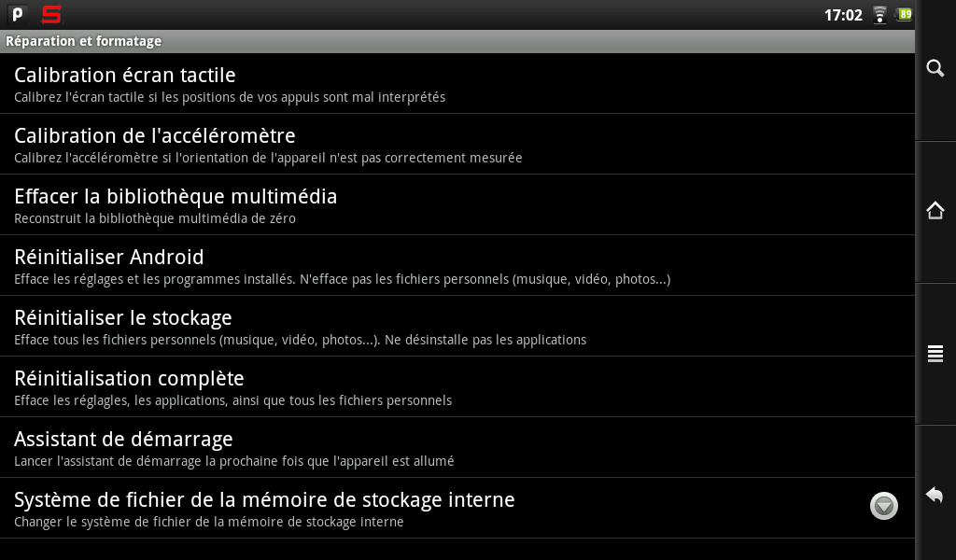Open Réinitialiser le stockage
This screenshot has width=956, height=560.
point(457,326)
